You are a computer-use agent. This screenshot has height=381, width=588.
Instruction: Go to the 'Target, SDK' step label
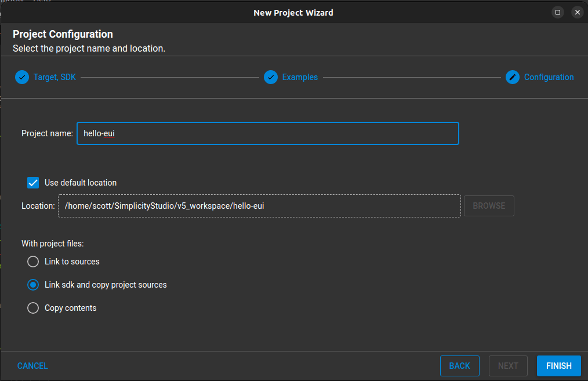tap(55, 77)
